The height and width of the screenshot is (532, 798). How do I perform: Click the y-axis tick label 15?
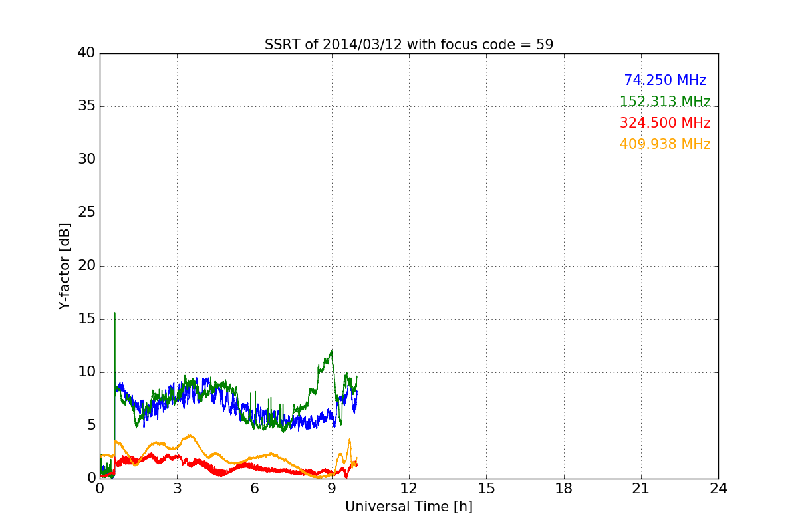(86, 319)
